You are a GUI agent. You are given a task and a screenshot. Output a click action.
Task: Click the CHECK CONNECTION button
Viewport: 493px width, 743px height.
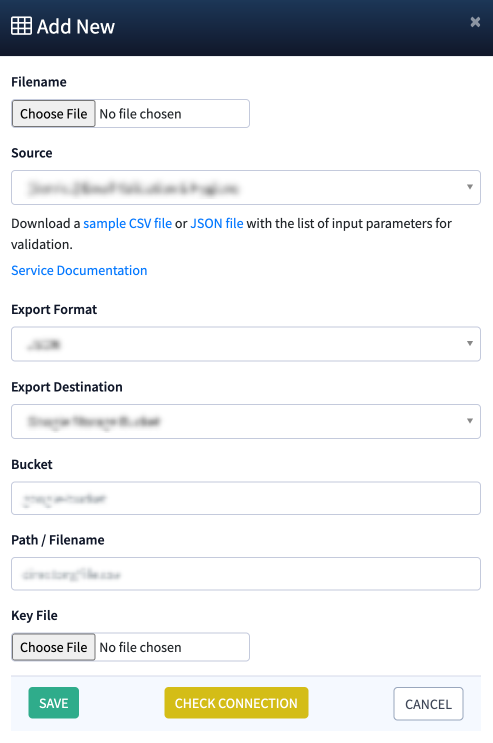coord(236,703)
